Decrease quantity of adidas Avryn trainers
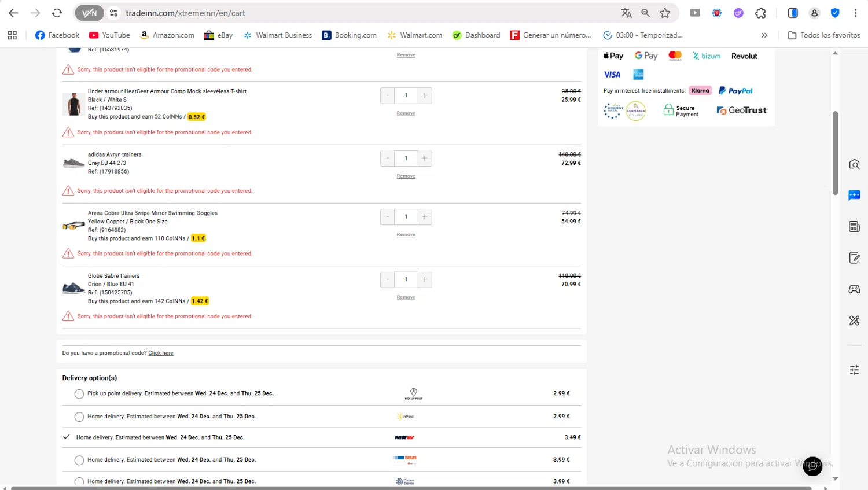Viewport: 868px width, 490px height. [388, 159]
